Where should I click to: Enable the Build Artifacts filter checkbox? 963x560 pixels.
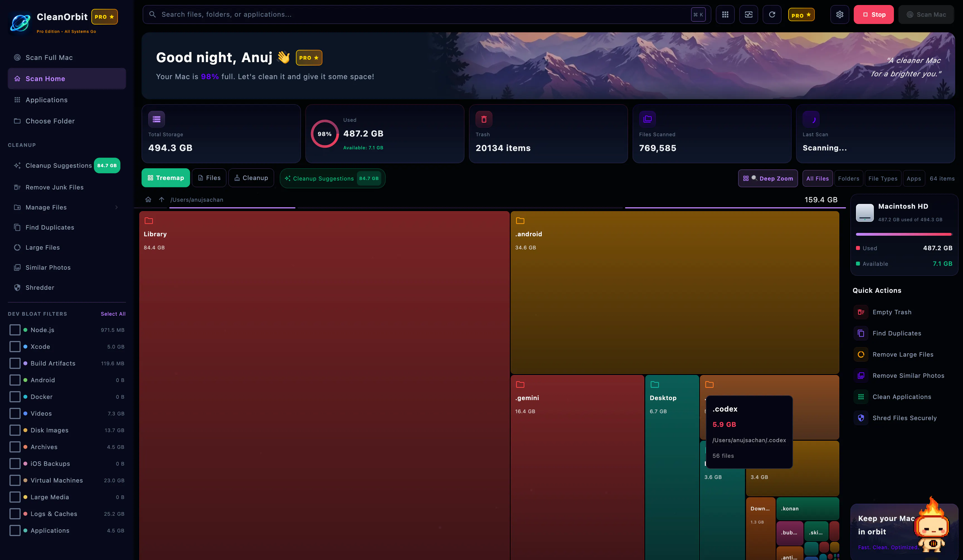click(15, 363)
